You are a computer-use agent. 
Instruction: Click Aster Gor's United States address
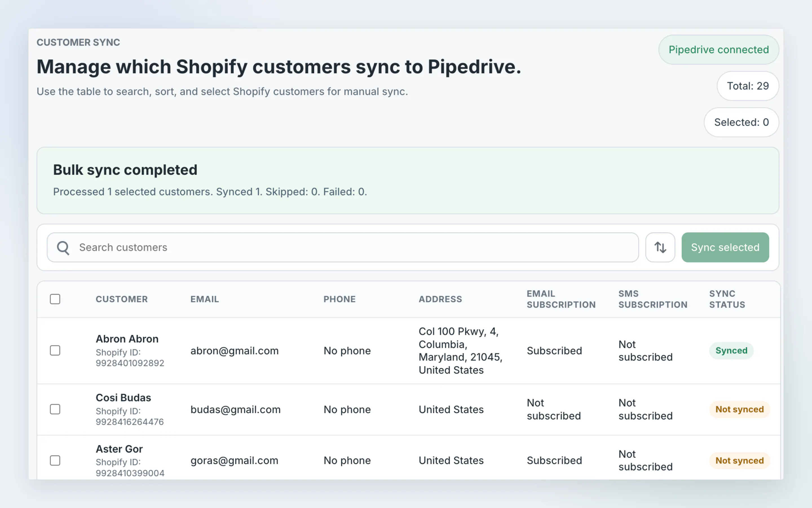[x=451, y=461]
